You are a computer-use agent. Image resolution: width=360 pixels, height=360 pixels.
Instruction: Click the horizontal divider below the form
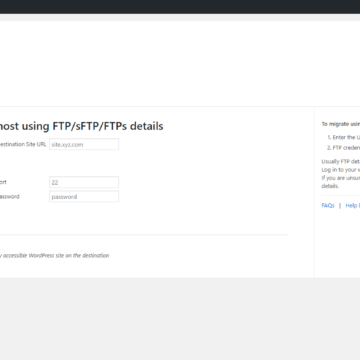tap(144, 235)
